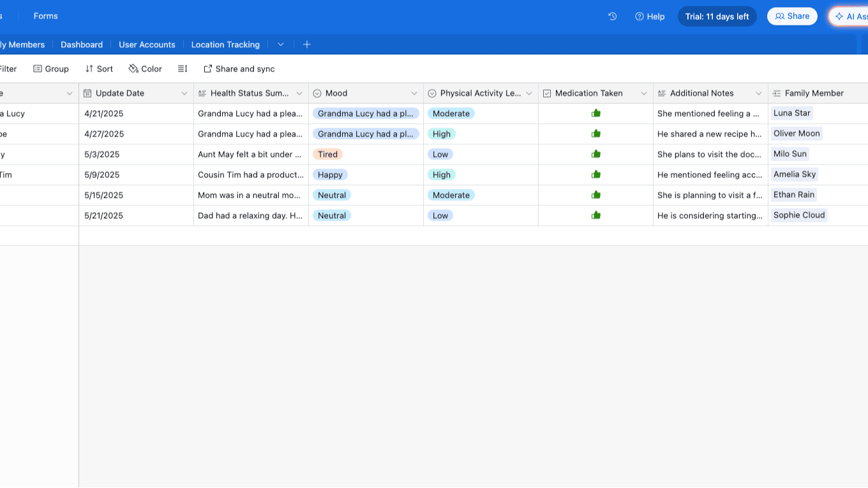Click the long text icon in Health Status Summary header

tap(202, 93)
